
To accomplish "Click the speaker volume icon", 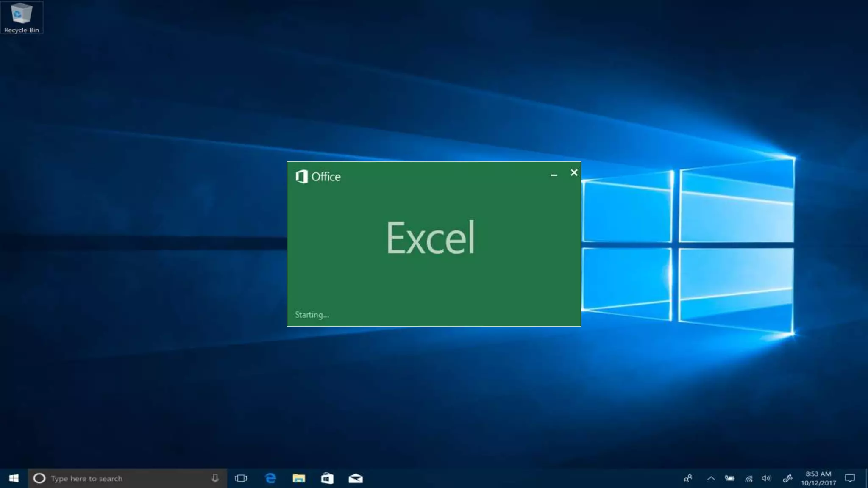I will tap(766, 478).
